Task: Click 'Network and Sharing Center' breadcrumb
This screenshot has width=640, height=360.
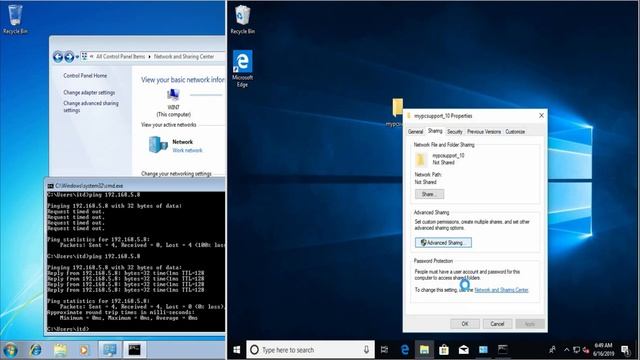Action: click(184, 57)
